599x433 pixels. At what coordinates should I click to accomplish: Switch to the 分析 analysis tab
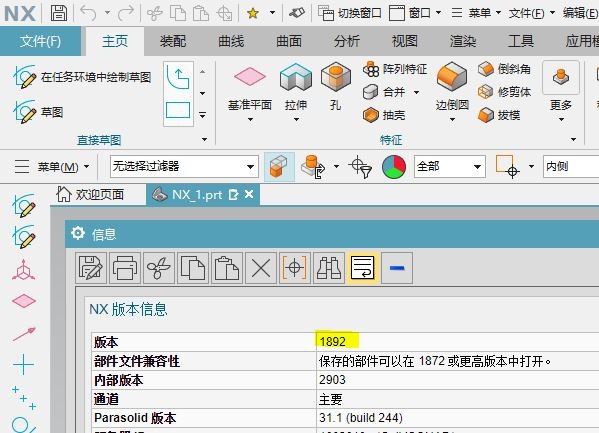(x=347, y=41)
